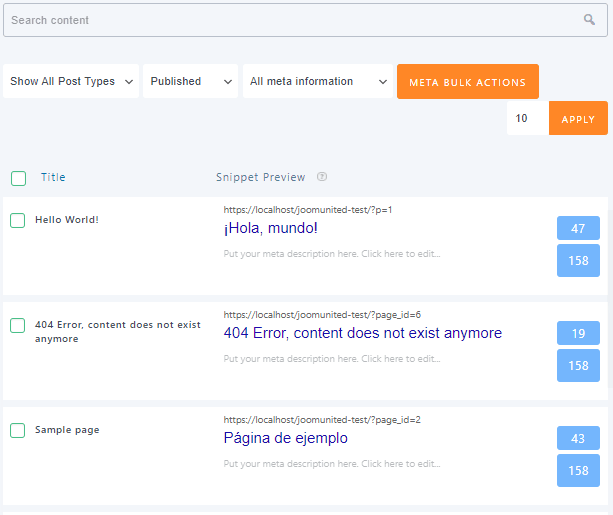Edit meta description under ¡Hola, mundo!

(x=332, y=254)
